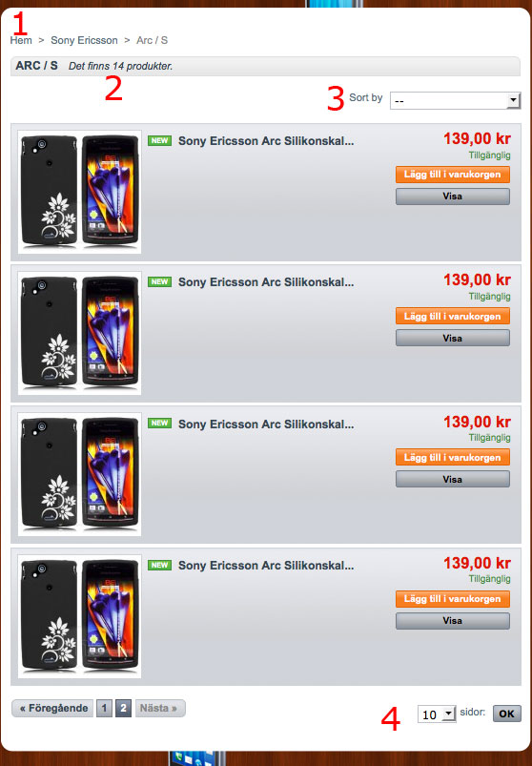Viewport: 532px width, 766px height.
Task: Go back with the Föregående button
Action: (52, 708)
